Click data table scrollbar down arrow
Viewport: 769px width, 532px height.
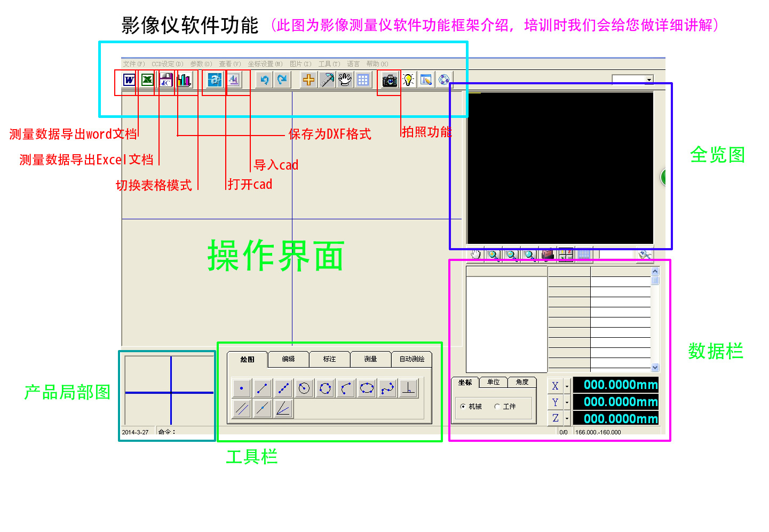[x=655, y=368]
